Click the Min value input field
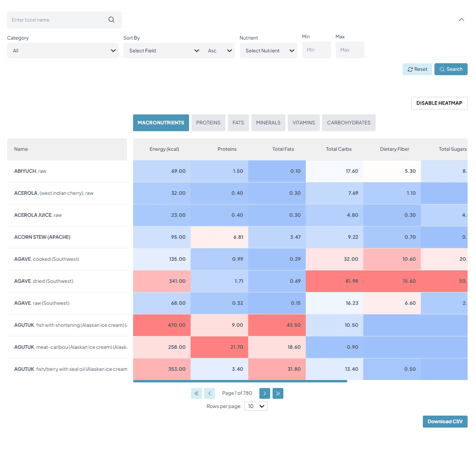The image size is (476, 450). pos(316,50)
